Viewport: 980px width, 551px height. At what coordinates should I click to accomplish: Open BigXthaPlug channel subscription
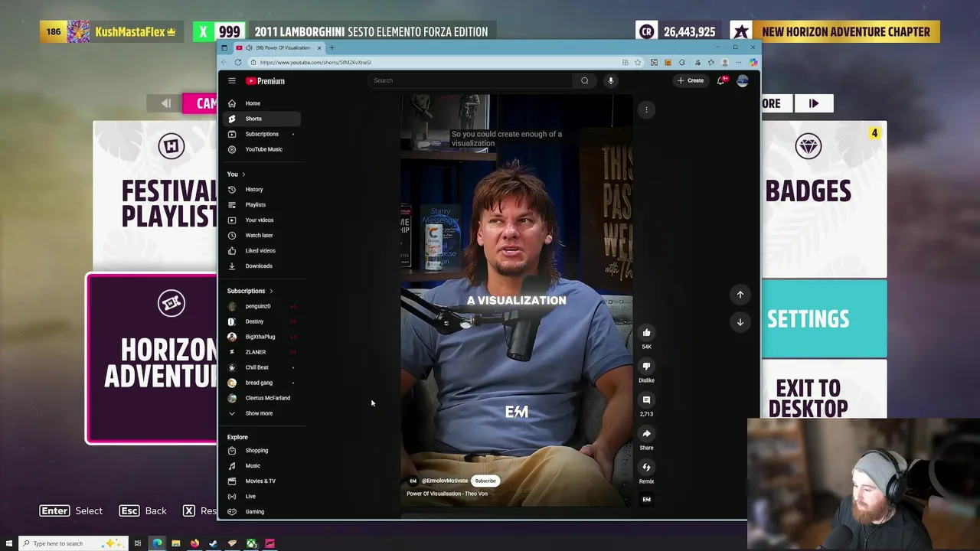click(x=262, y=337)
